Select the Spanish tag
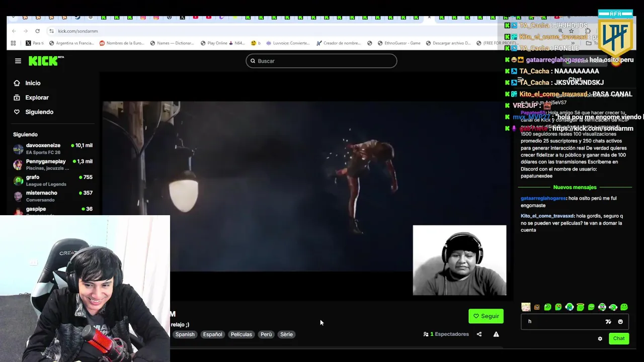Image resolution: width=644 pixels, height=362 pixels. [185, 334]
